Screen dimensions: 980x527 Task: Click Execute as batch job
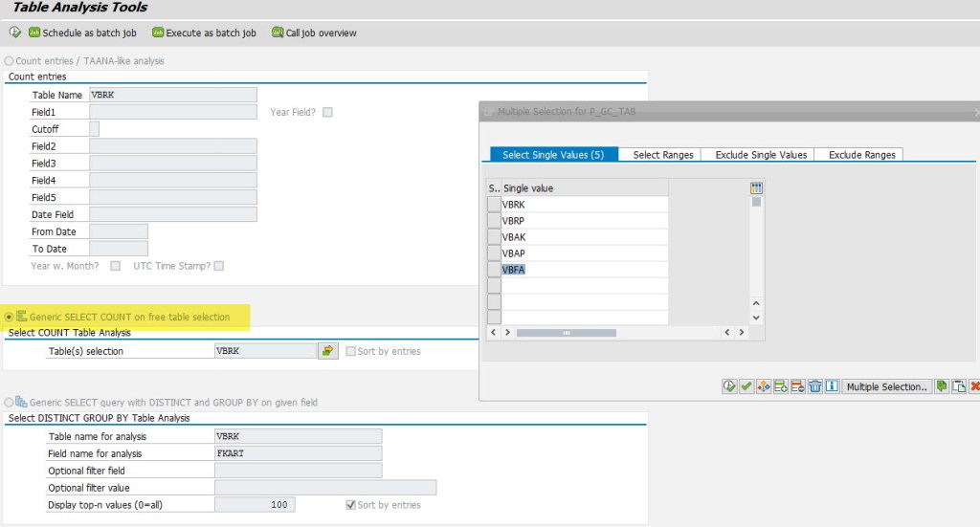click(x=205, y=33)
